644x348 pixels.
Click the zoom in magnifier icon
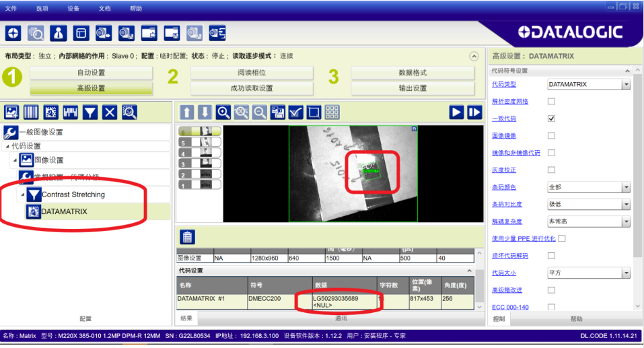(x=223, y=112)
